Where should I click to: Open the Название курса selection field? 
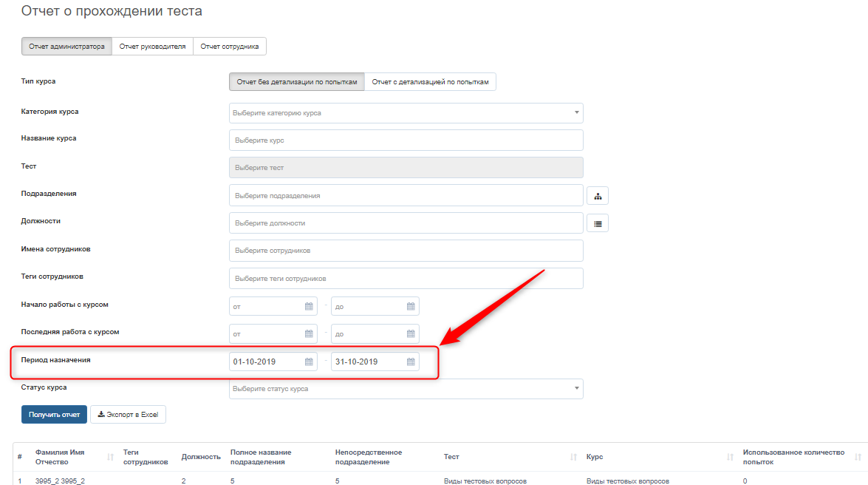tap(406, 140)
